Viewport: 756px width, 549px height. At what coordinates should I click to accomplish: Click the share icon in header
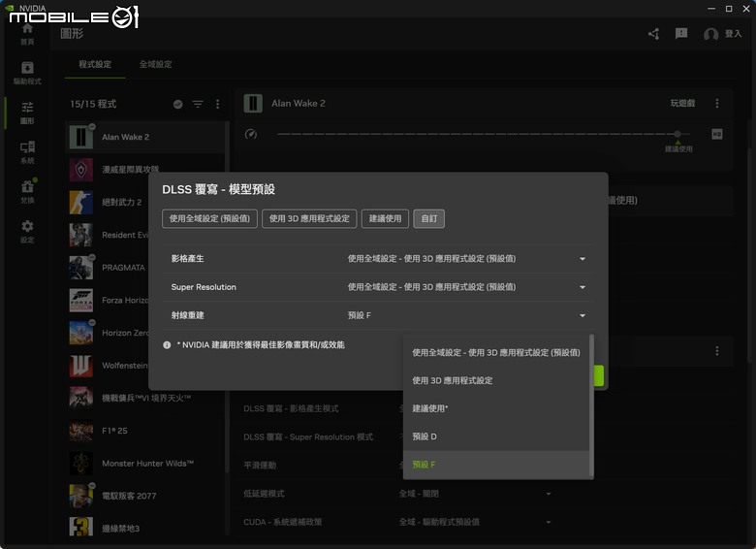654,34
